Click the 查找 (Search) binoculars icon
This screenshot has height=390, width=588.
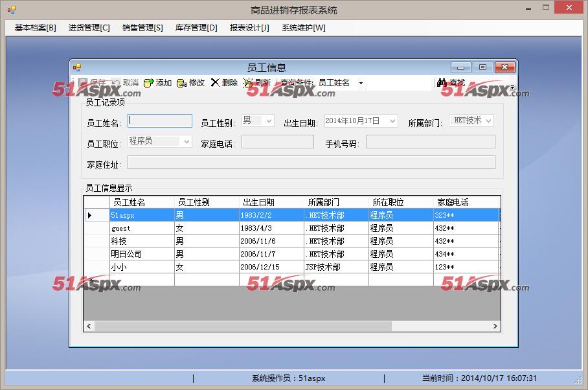pyautogui.click(x=442, y=83)
